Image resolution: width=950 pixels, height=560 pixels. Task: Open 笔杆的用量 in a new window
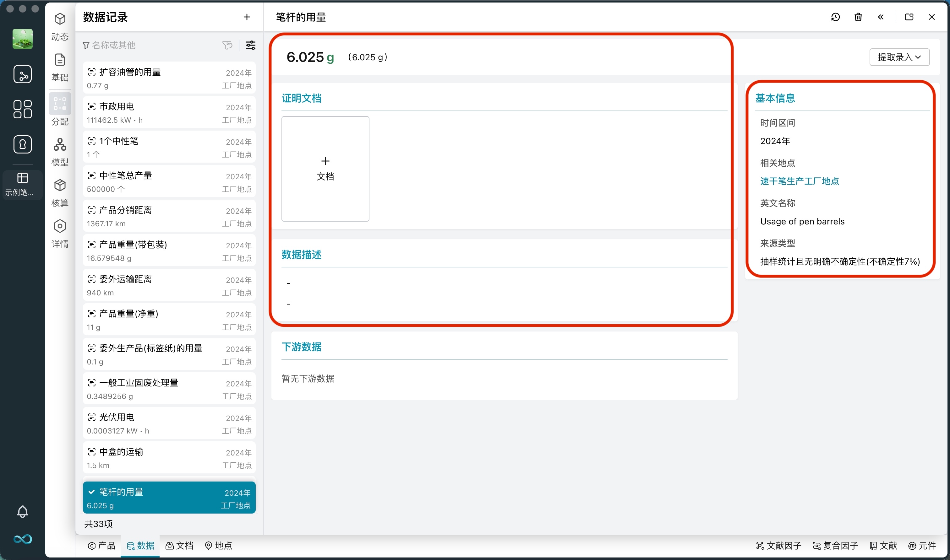(x=909, y=17)
